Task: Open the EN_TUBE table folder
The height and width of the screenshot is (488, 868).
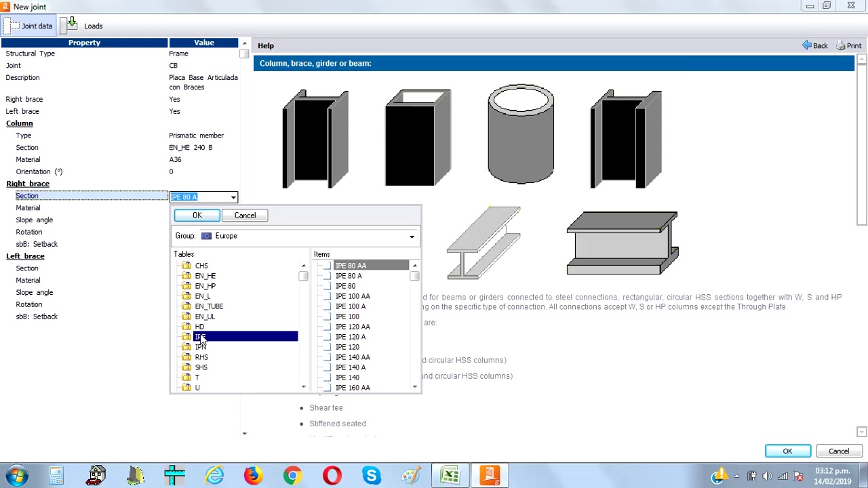Action: (209, 306)
